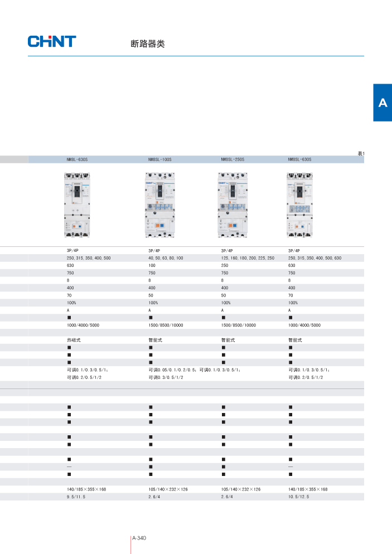
Task: Select the blue A section tab
Action: 382,103
